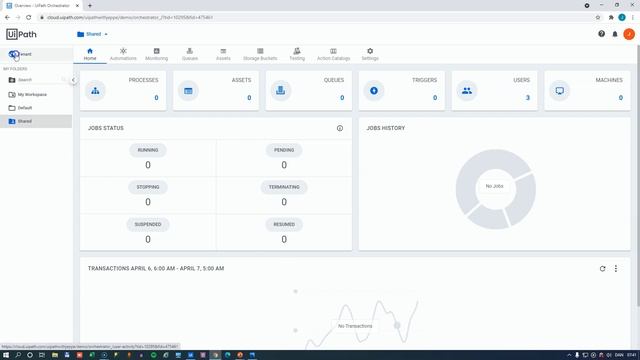Click the Jobs History donut chart
Image resolution: width=640 pixels, height=360 pixels.
coord(495,189)
